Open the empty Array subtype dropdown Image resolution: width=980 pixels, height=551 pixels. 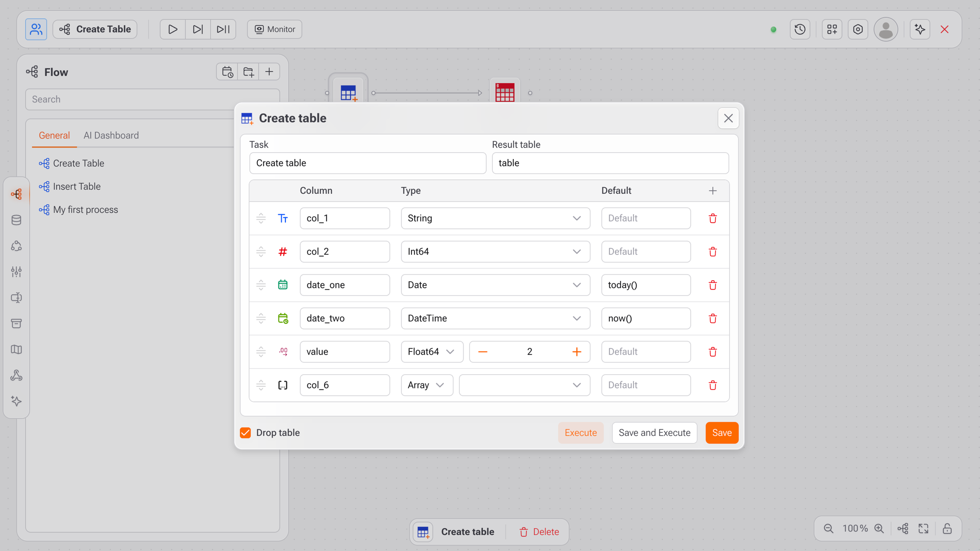point(524,385)
